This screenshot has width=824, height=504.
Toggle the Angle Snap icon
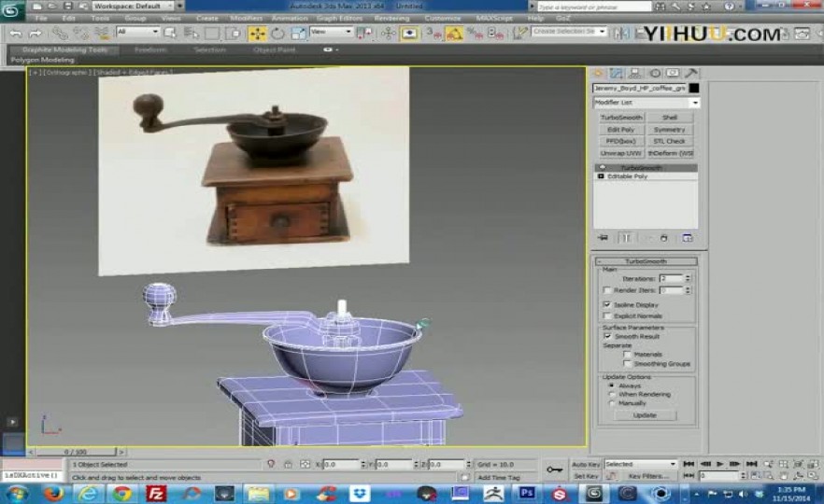[454, 34]
